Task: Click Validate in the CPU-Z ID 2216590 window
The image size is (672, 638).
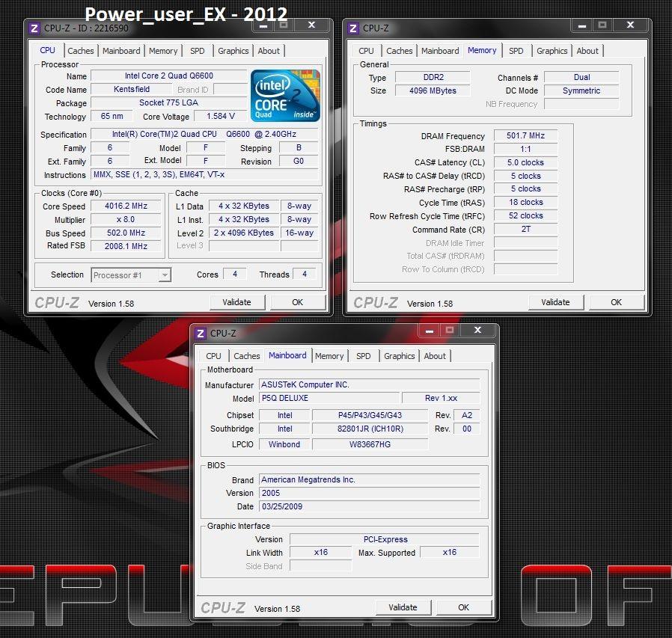Action: click(x=237, y=302)
